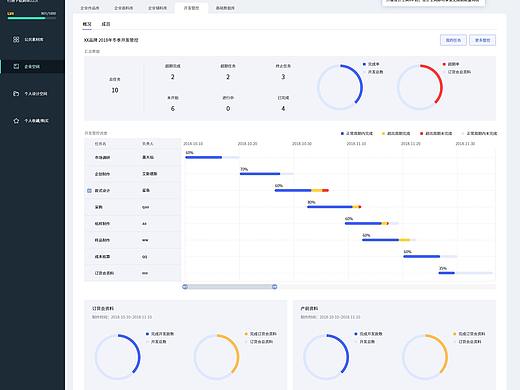Click the page title XX品牌 2018年冬季开发管控
Viewport: 520px width, 390px height.
[x=111, y=40]
